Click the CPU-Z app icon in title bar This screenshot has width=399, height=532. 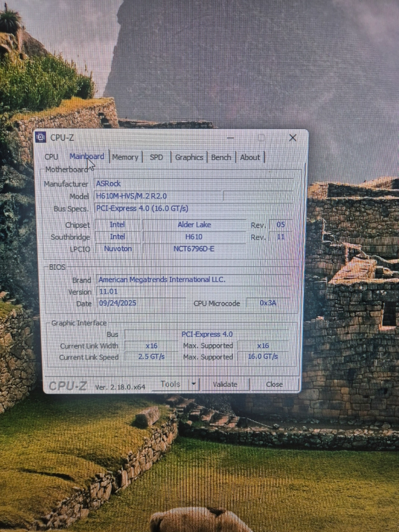tap(41, 137)
